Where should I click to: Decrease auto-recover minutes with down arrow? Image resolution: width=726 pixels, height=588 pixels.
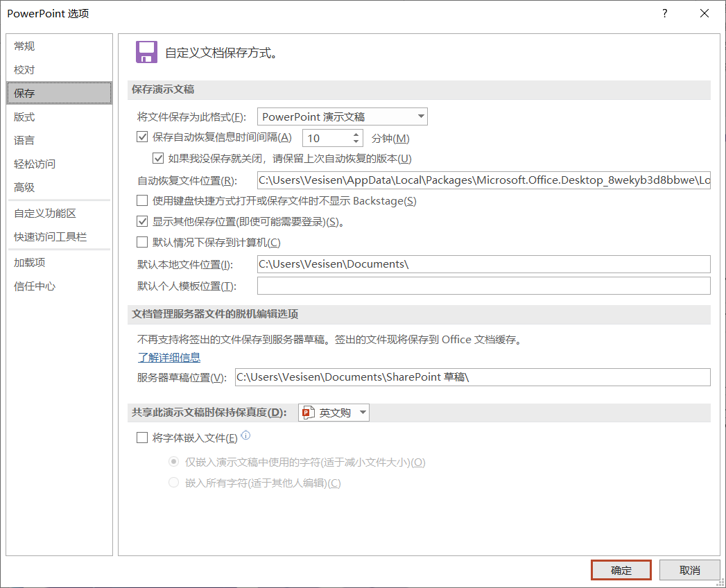pos(356,141)
